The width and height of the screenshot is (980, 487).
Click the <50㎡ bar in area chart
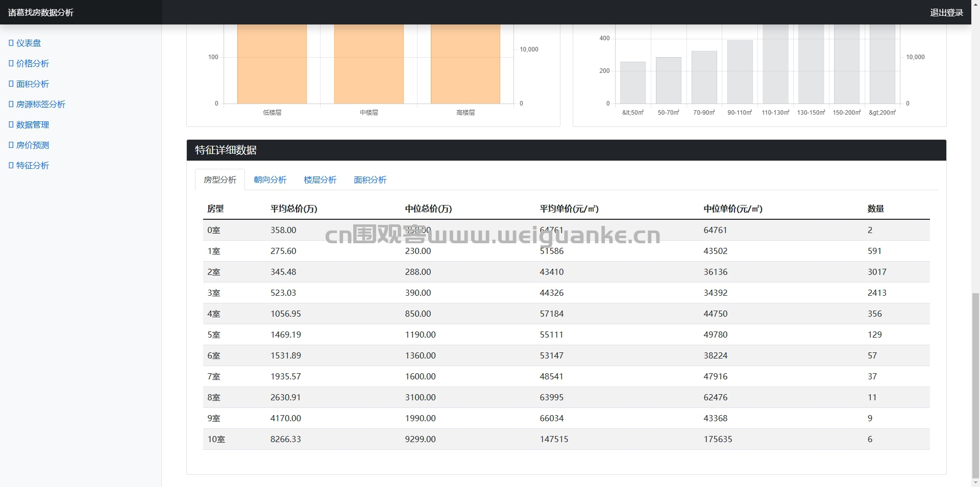point(633,83)
